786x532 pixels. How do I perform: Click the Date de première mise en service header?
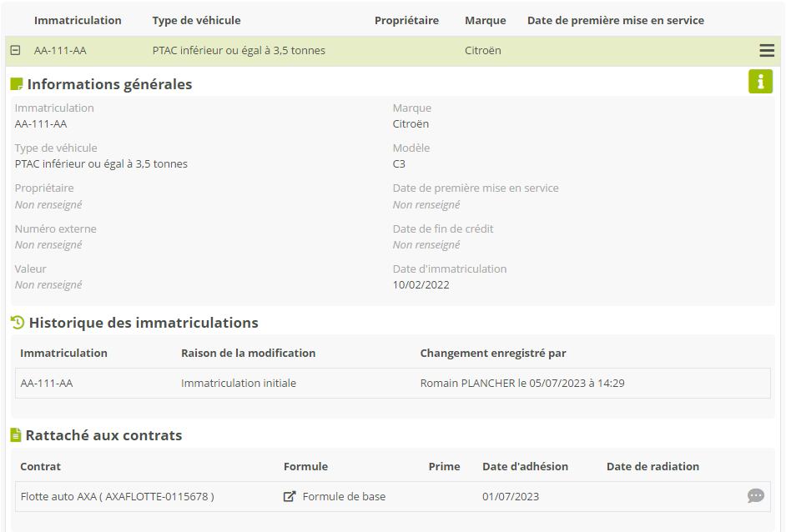coord(615,20)
